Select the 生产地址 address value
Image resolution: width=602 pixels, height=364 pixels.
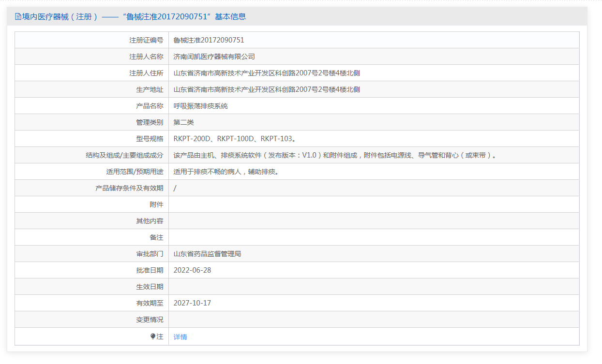267,89
